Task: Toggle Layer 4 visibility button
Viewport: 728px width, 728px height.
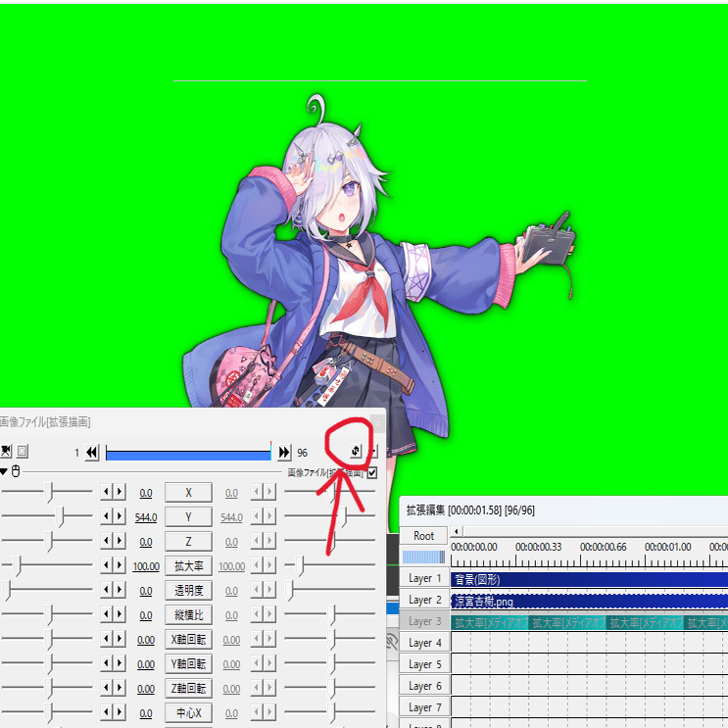Action: click(x=424, y=643)
